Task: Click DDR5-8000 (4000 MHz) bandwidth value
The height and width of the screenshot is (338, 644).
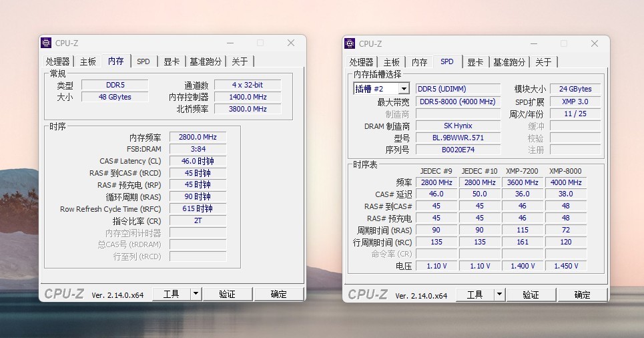Action: [x=458, y=102]
